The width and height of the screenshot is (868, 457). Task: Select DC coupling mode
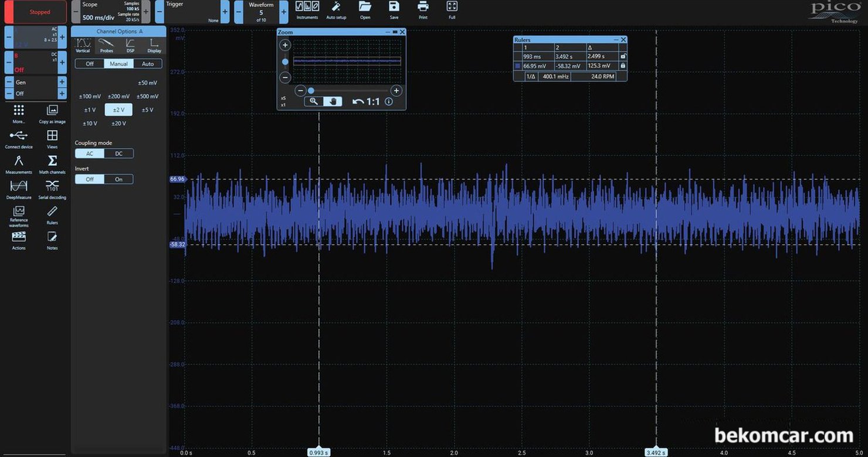[119, 154]
